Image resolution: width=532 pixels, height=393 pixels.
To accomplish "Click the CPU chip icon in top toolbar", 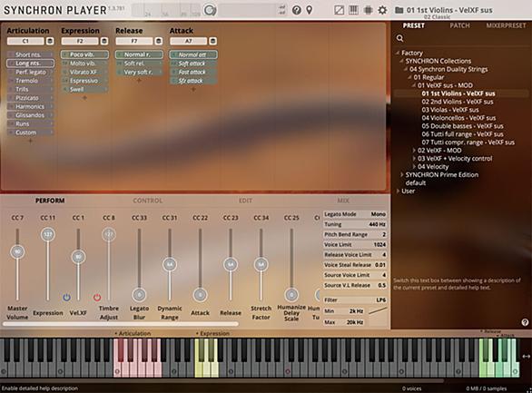I will point(368,10).
